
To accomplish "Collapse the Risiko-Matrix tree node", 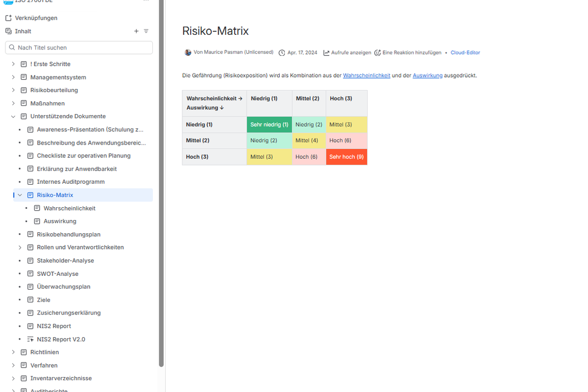I will tap(20, 195).
